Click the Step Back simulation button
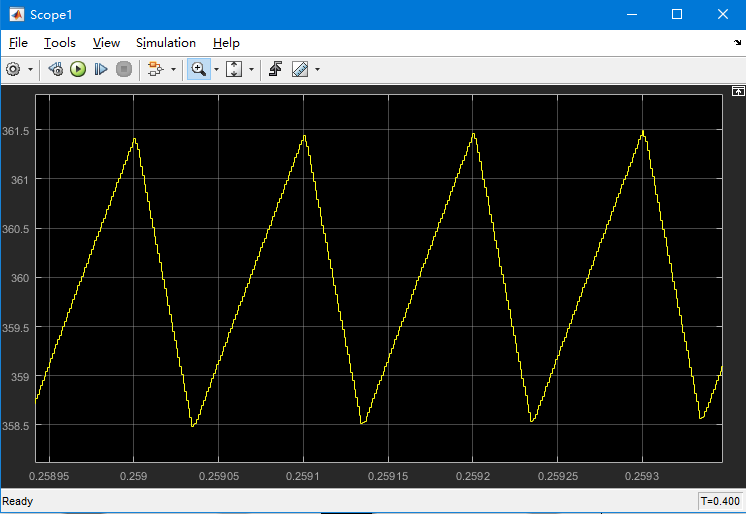 click(56, 69)
